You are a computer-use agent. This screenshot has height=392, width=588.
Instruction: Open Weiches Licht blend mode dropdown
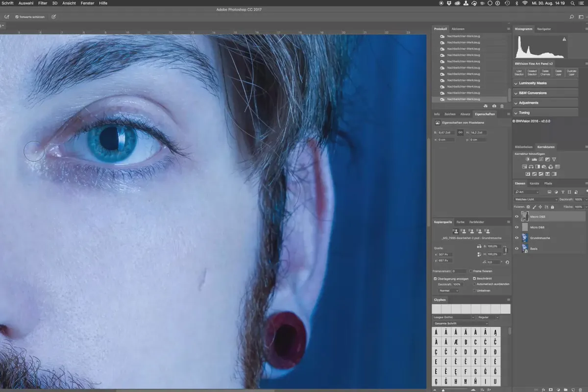click(536, 199)
